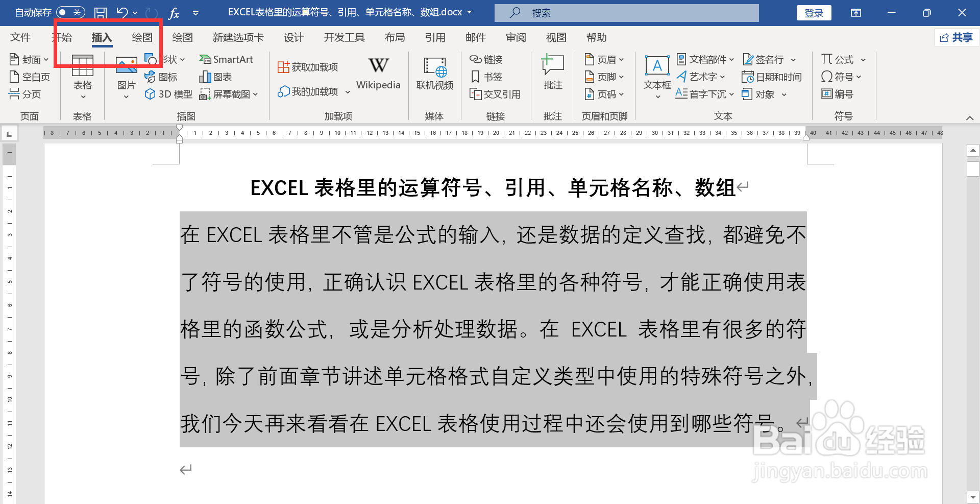
Task: Open the 封面 cover page dropdown
Action: coord(29,59)
